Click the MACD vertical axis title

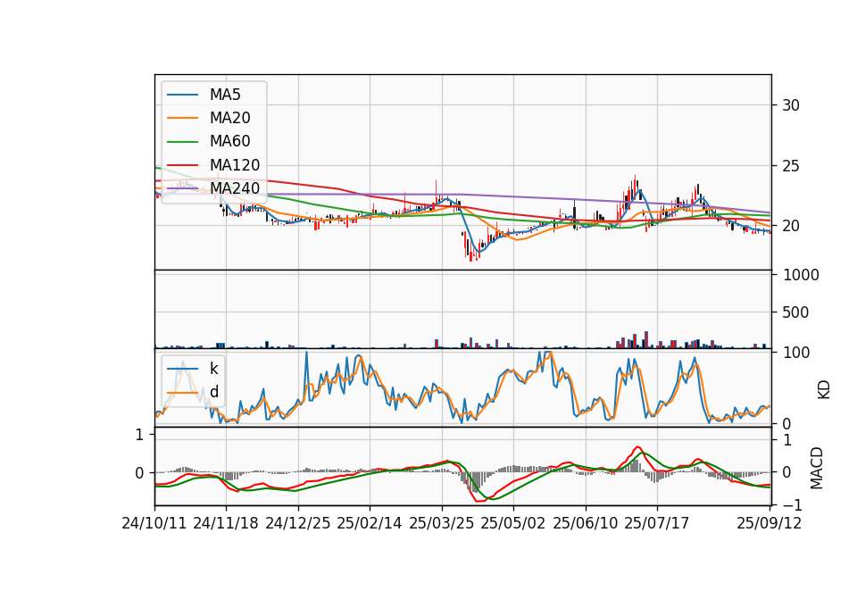(817, 467)
